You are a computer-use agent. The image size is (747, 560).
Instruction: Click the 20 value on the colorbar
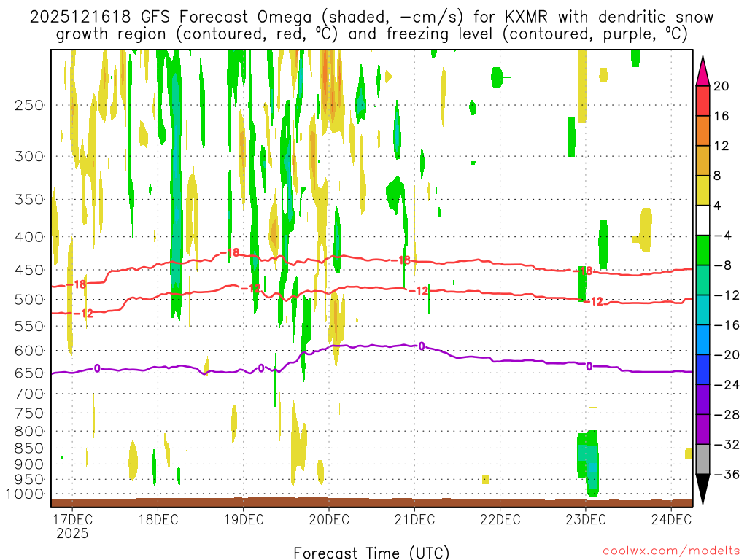tap(721, 86)
